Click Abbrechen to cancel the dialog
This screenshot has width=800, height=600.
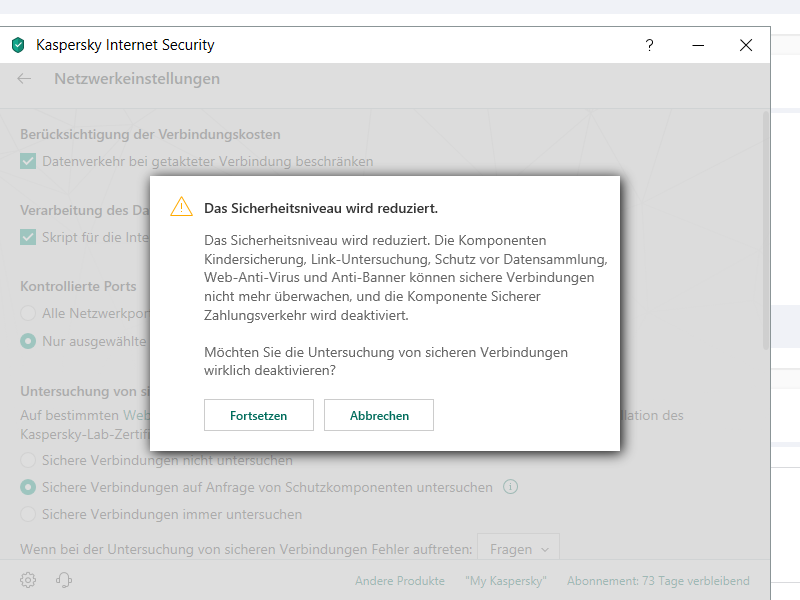pyautogui.click(x=379, y=415)
